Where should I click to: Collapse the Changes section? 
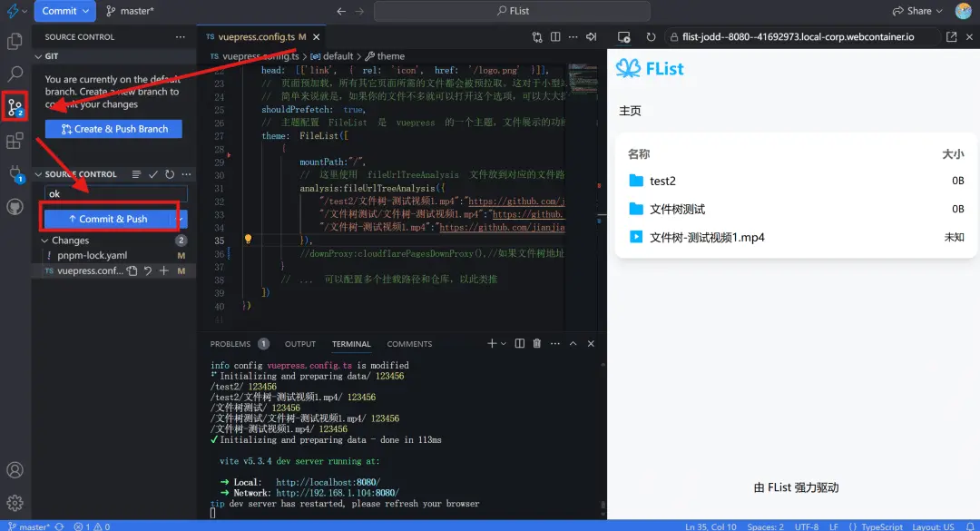(44, 241)
